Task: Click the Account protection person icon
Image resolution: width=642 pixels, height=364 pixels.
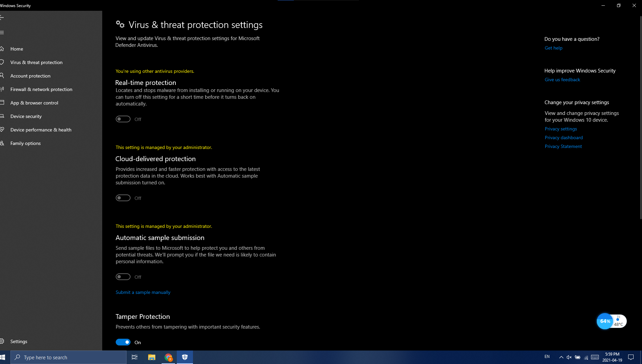Action: (x=2, y=76)
